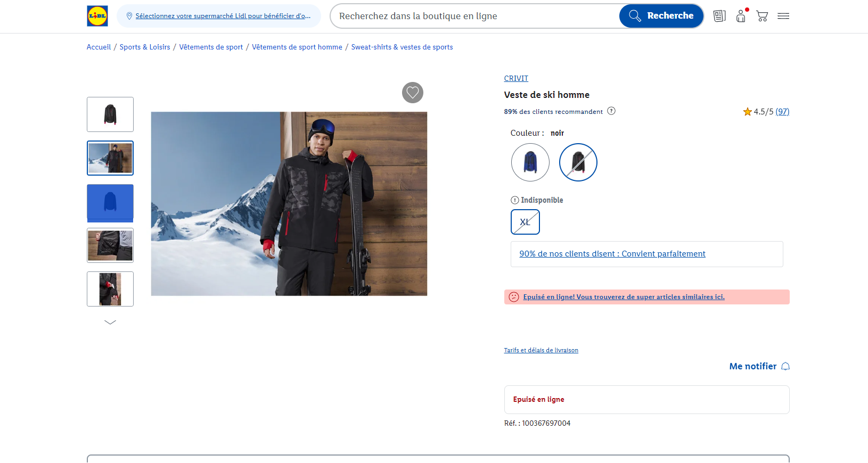The image size is (868, 463).
Task: View the first jacket thumbnail
Action: [110, 114]
